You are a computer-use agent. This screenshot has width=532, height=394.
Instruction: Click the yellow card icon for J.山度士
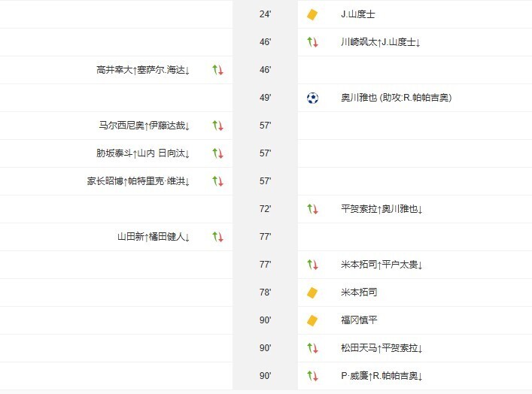point(312,14)
